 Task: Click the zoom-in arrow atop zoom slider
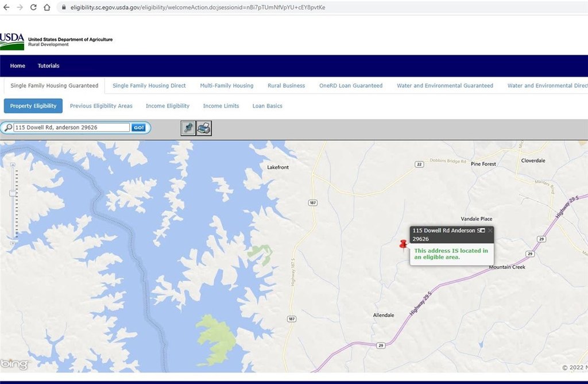tap(13, 165)
